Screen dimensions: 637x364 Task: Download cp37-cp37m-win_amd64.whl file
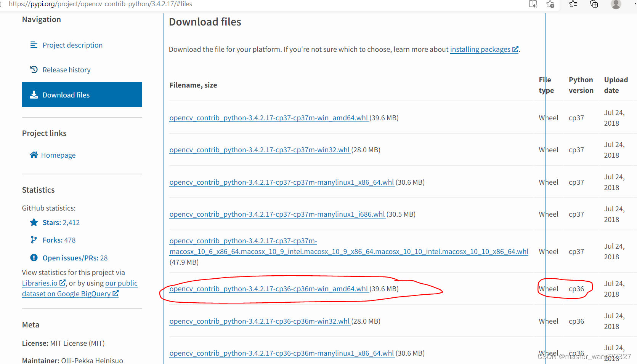(269, 118)
